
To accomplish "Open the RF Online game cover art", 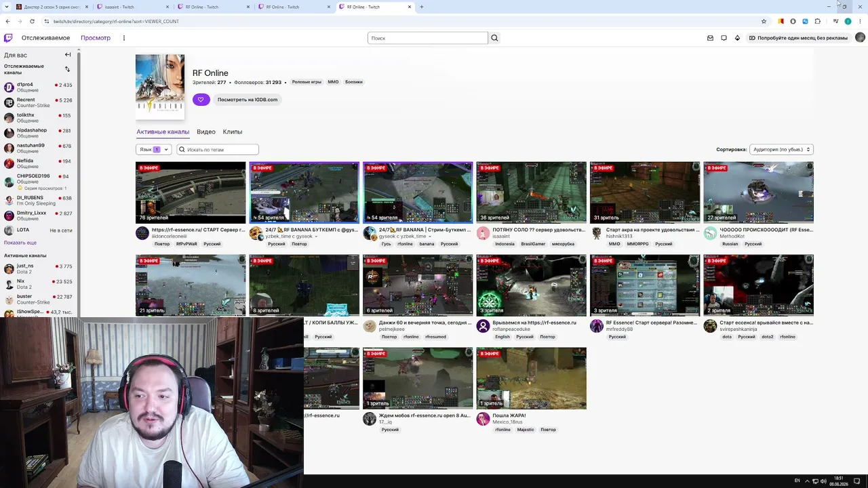I will click(x=160, y=87).
